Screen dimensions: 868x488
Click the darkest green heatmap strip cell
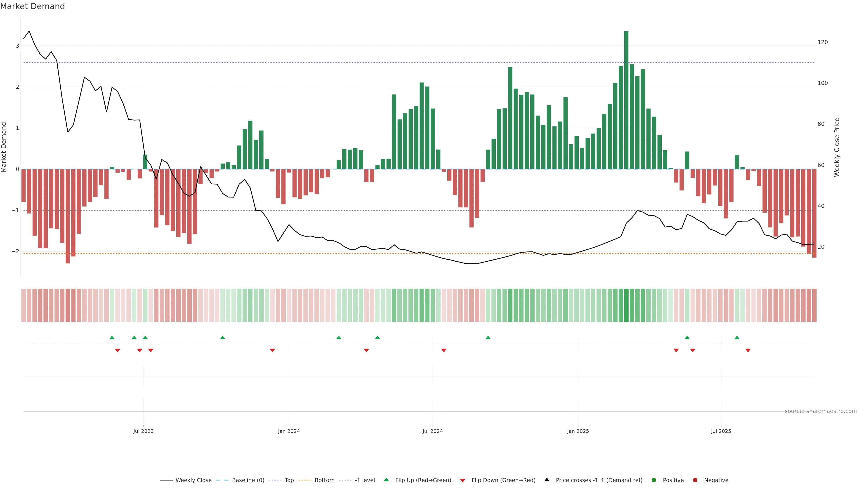626,305
